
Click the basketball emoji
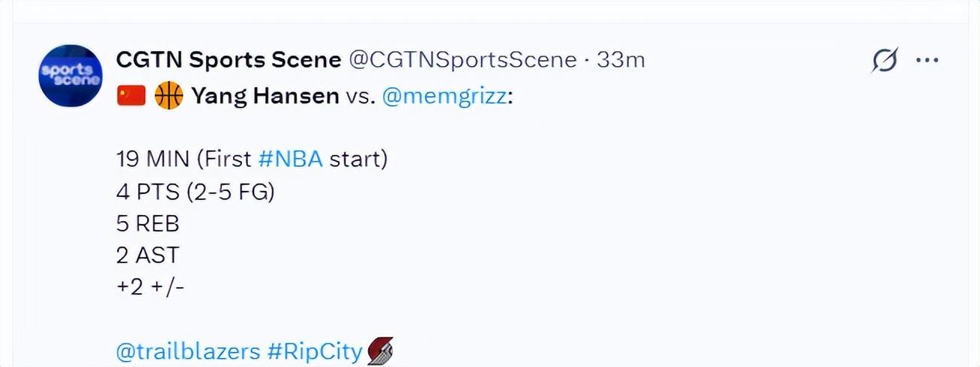(168, 96)
